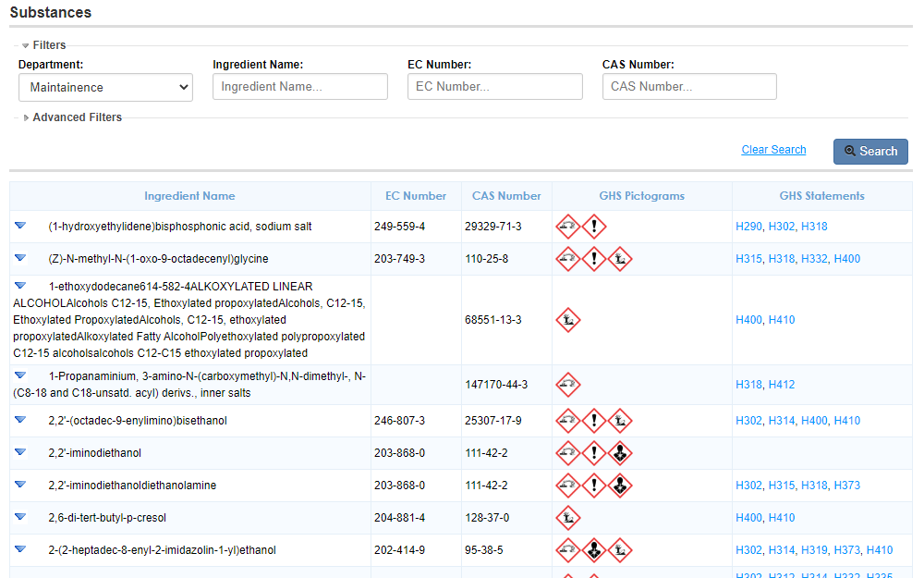Click health hazard pictogram in 2,2'-iminodiethanol row
Image resolution: width=924 pixels, height=578 pixels.
click(x=620, y=453)
